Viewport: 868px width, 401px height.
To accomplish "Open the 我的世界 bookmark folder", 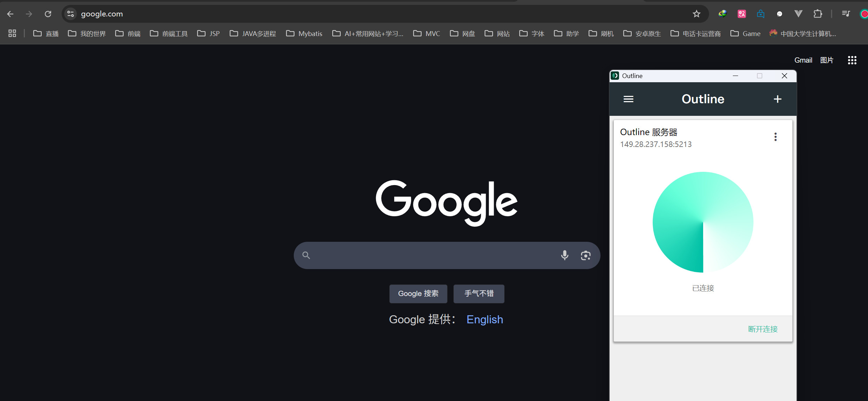I will point(87,34).
